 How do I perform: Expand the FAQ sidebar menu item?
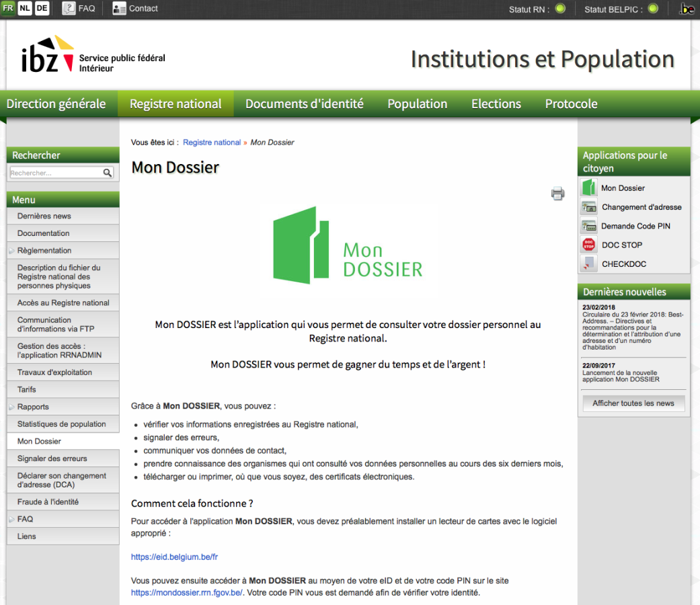tap(25, 519)
